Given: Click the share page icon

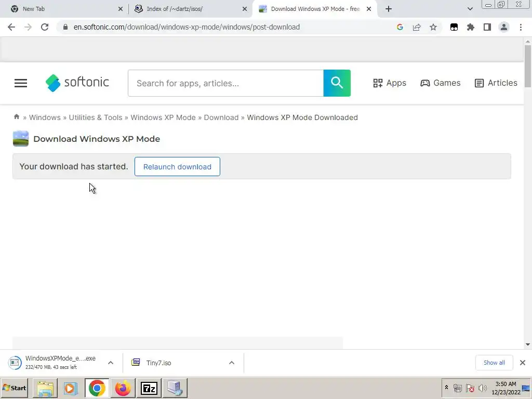Looking at the screenshot, I should 417,27.
